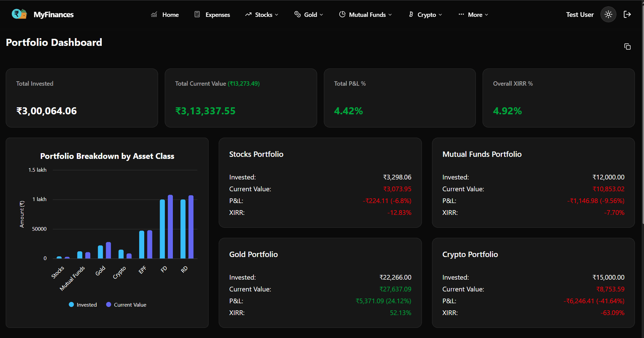Image resolution: width=644 pixels, height=338 pixels.
Task: Select the Crypto bitcoin icon
Action: point(411,15)
